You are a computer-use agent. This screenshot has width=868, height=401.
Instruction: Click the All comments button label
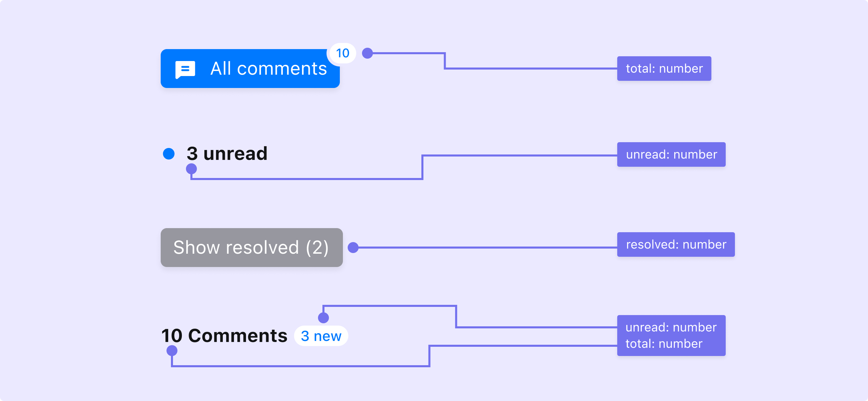[269, 69]
